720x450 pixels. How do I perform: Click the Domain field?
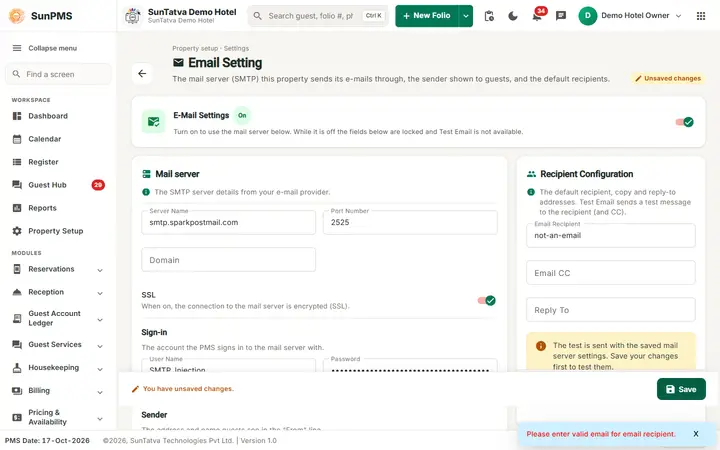coord(229,260)
